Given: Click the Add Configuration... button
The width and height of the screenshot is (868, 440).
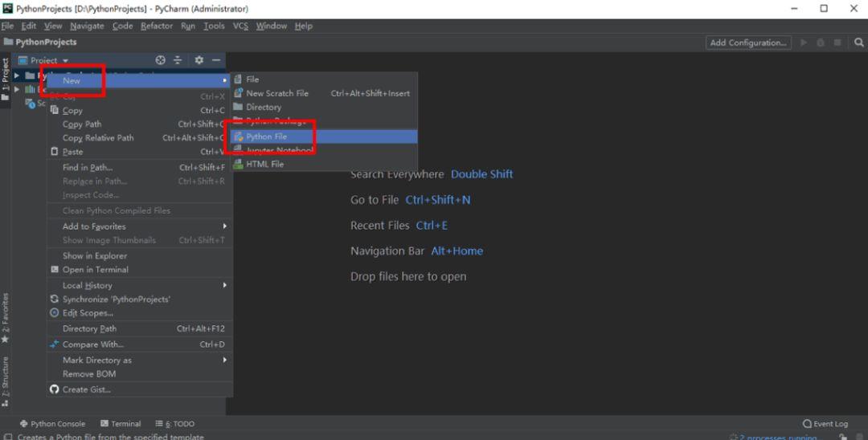Looking at the screenshot, I should (x=748, y=43).
